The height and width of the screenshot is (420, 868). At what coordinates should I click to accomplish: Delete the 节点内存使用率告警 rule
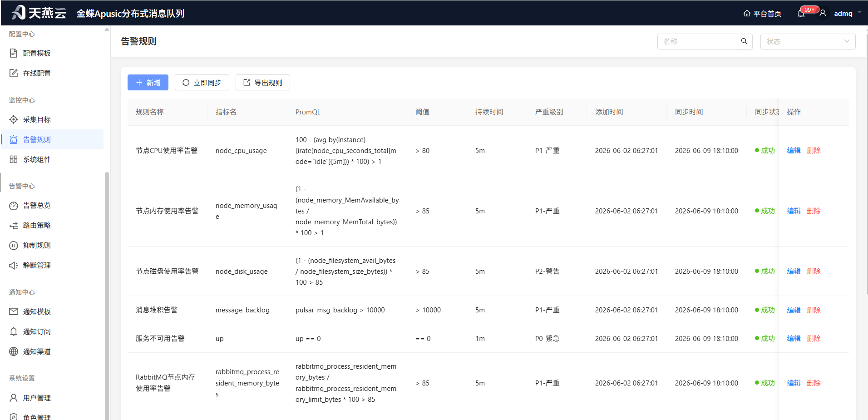(814, 211)
